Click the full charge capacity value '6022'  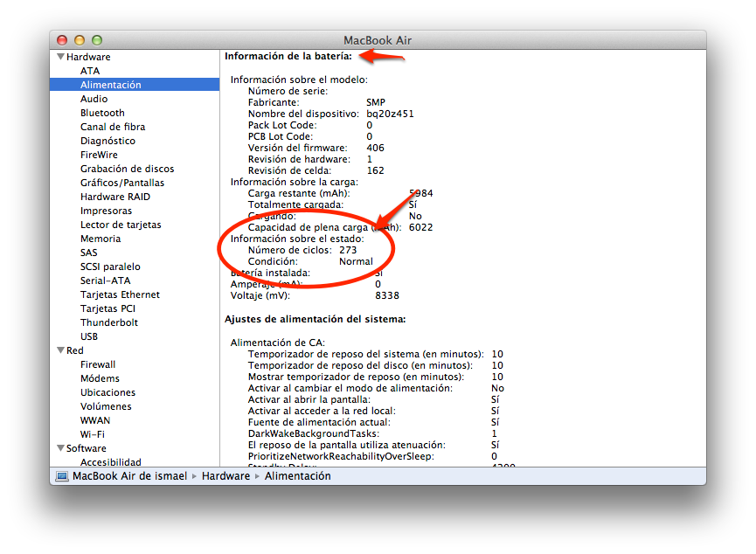pyautogui.click(x=421, y=227)
